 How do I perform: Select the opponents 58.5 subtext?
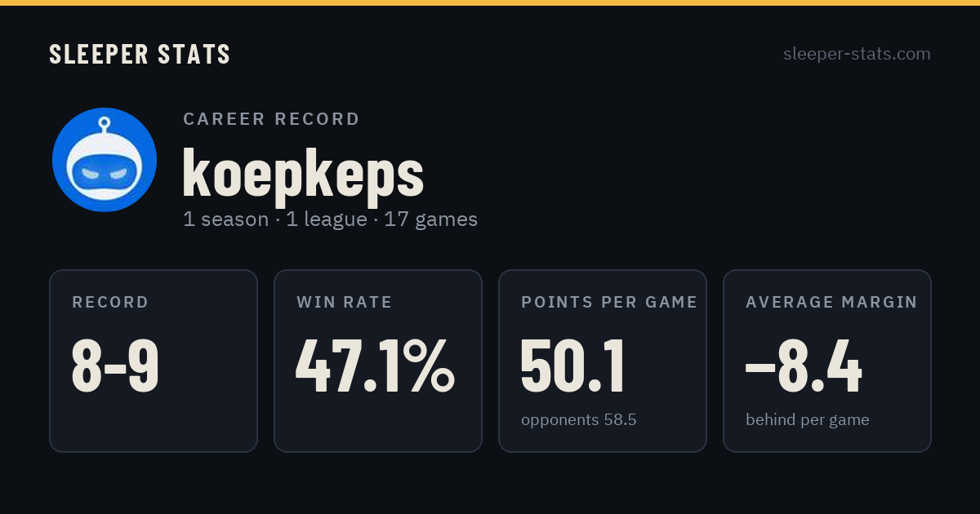[579, 420]
